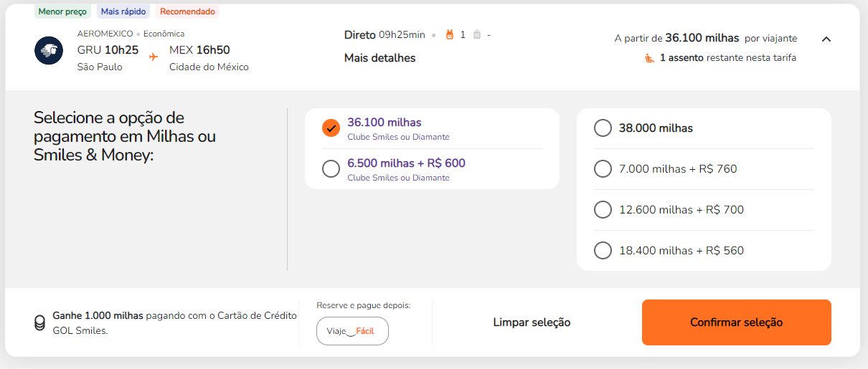Confirm selection with Confirmar seleção button

point(736,322)
